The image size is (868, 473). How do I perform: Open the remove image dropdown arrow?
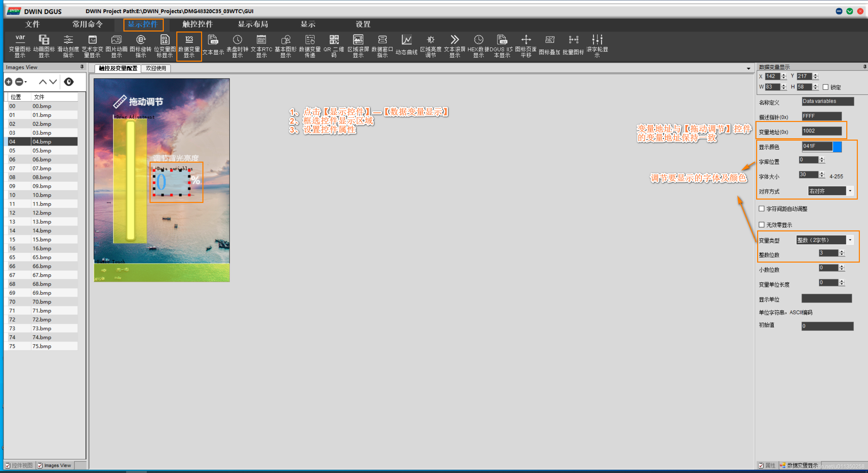point(26,82)
